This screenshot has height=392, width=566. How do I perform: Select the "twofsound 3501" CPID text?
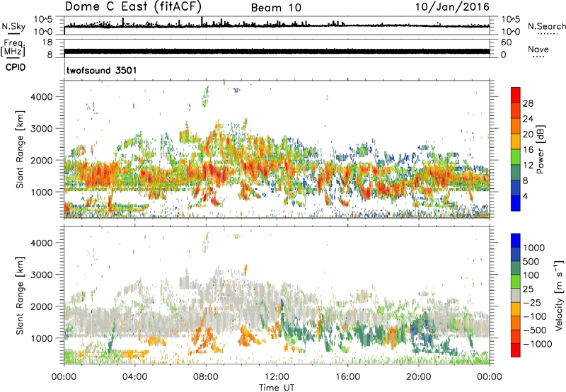coord(101,70)
